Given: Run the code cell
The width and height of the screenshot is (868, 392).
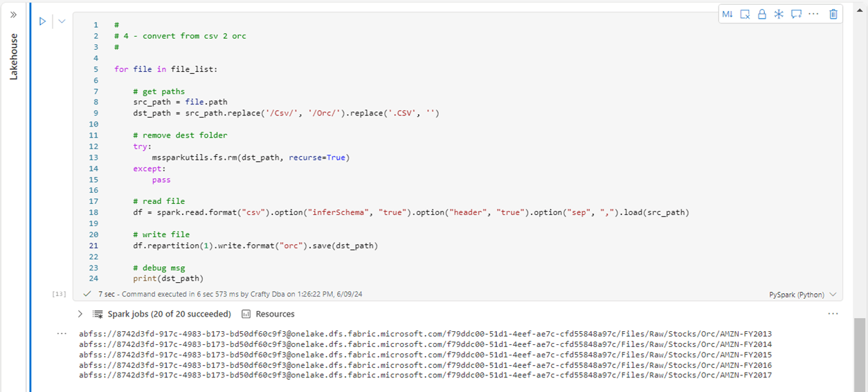Looking at the screenshot, I should (42, 21).
